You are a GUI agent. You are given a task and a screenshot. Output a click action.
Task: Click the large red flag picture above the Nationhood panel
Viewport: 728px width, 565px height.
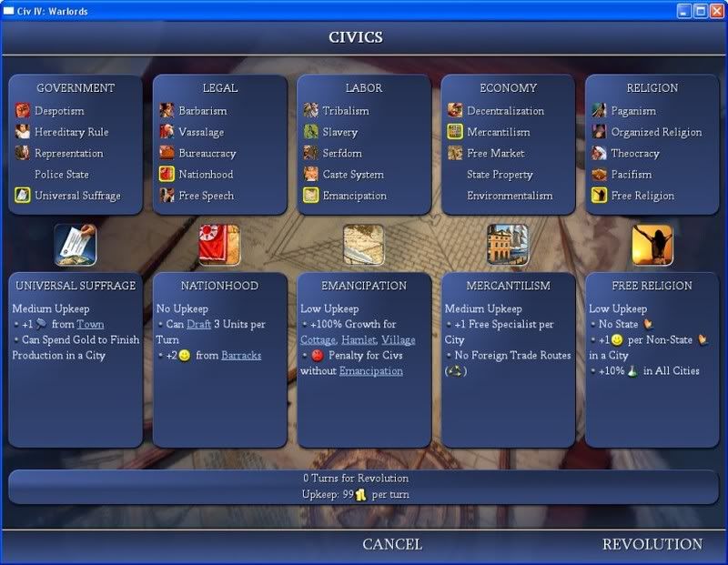coord(219,245)
